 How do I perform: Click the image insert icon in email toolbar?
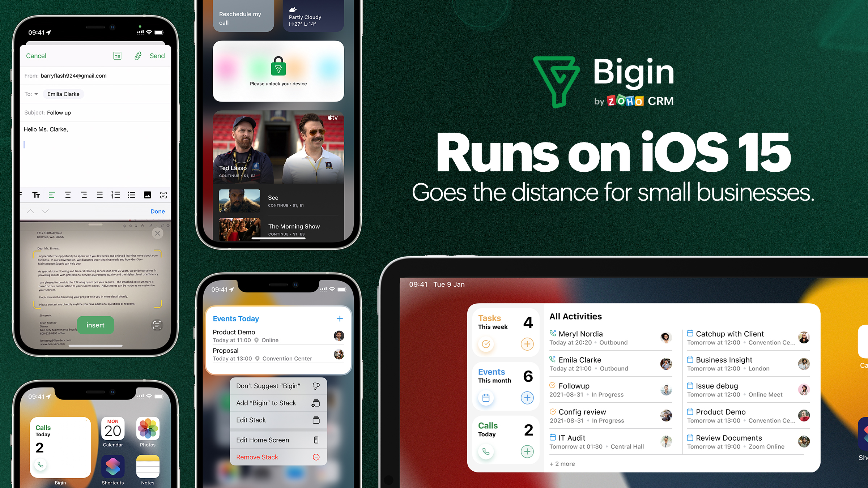[x=146, y=195]
